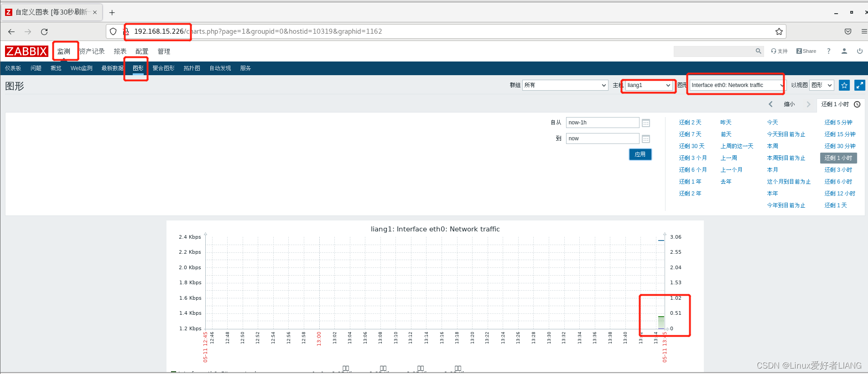
Task: Select the 还剩 5 分钟 time range
Action: pyautogui.click(x=838, y=123)
